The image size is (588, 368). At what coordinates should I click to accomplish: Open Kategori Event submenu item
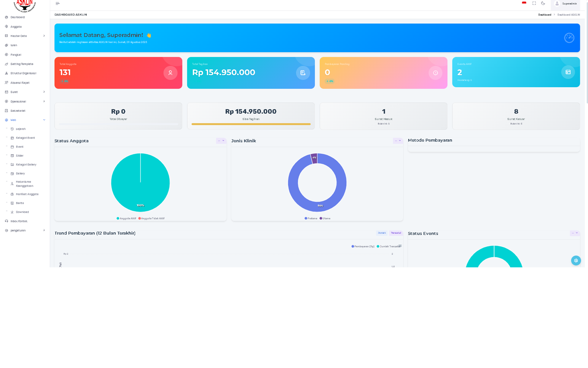pyautogui.click(x=25, y=138)
